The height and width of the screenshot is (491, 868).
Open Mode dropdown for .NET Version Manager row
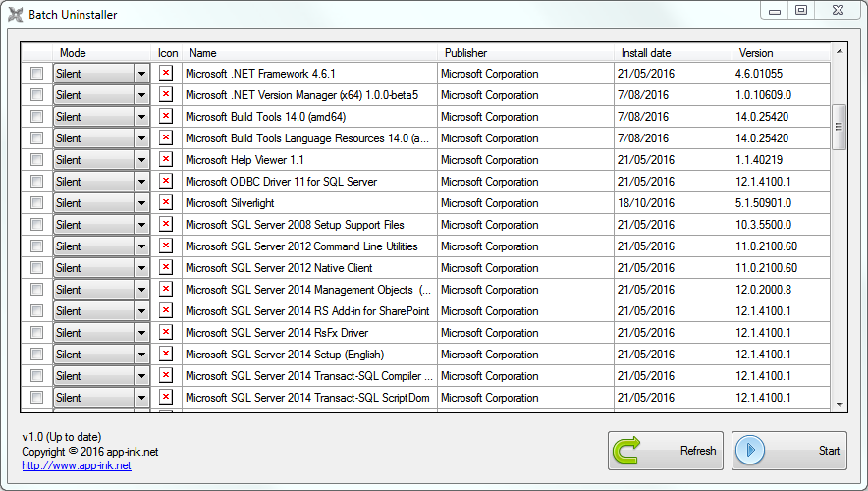point(141,95)
